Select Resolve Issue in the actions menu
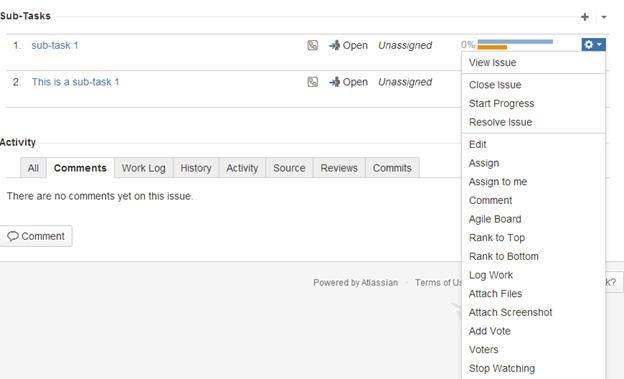The image size is (624, 379). point(500,122)
